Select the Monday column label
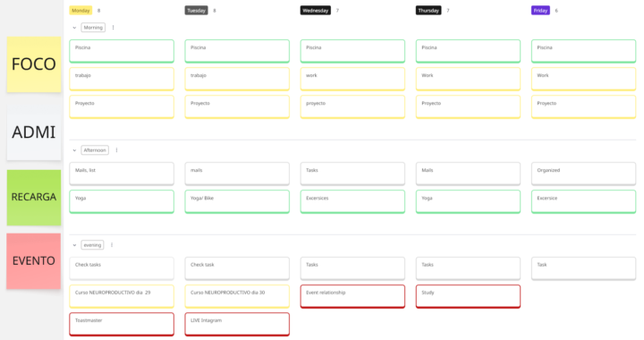 click(80, 11)
